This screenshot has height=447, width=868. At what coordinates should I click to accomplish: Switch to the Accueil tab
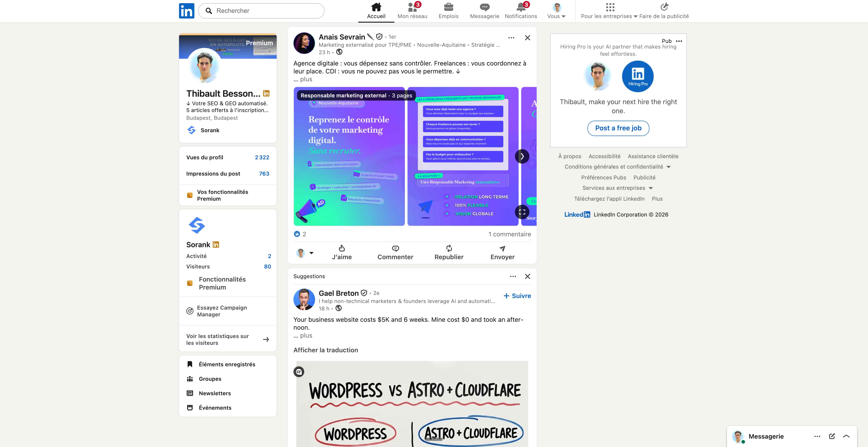point(376,10)
